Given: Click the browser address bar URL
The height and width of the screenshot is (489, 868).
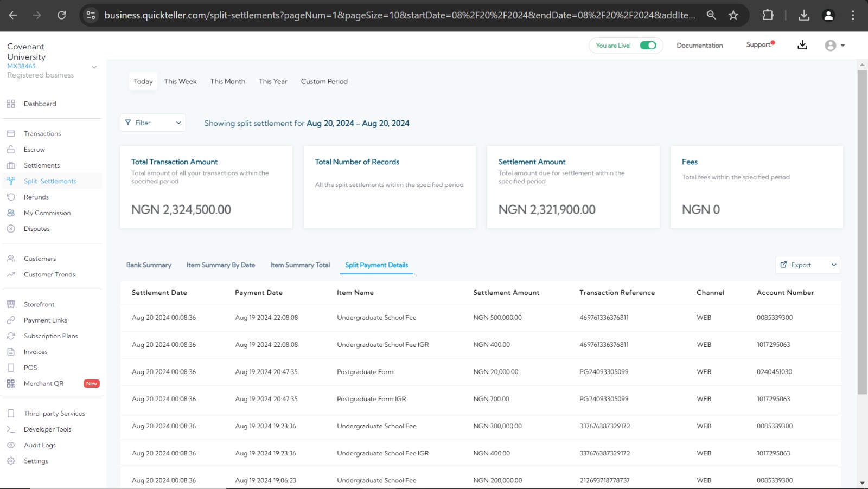Looking at the screenshot, I should (x=399, y=15).
